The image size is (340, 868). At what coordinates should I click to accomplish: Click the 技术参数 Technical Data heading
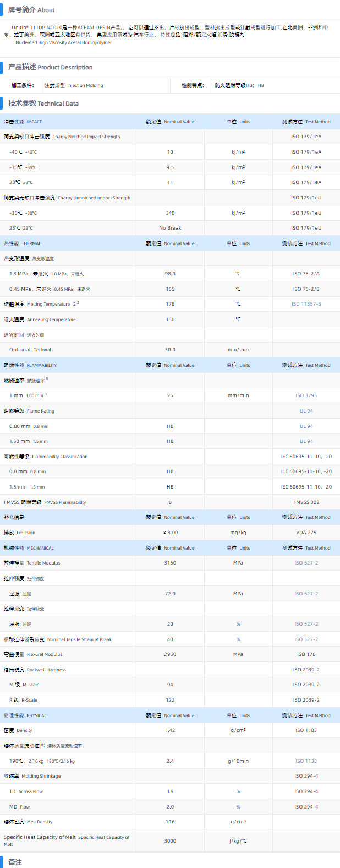point(43,104)
